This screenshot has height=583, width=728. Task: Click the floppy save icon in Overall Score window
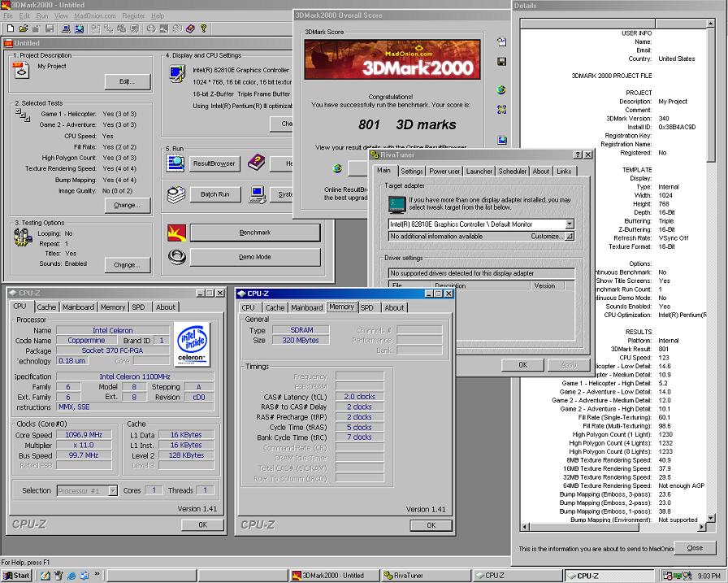pos(501,61)
